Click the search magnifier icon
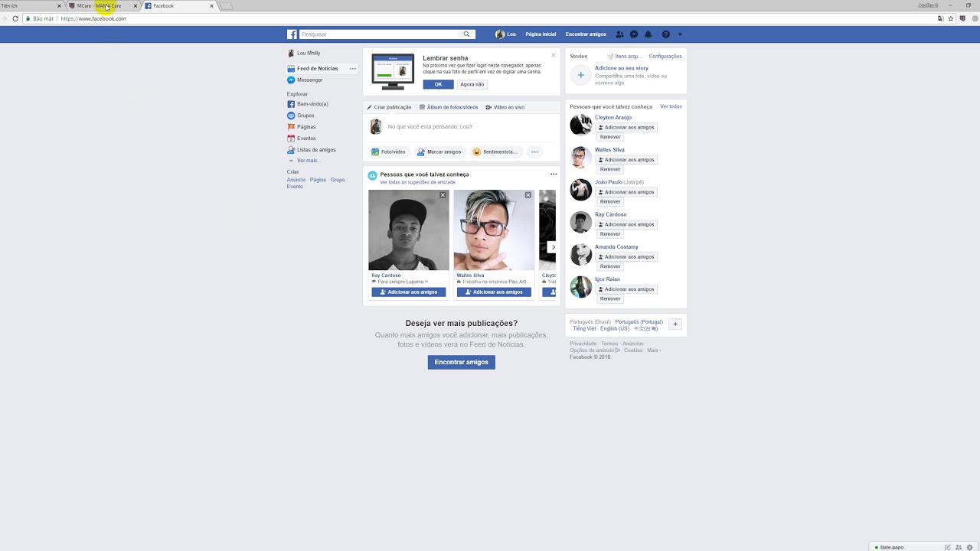 click(x=466, y=34)
